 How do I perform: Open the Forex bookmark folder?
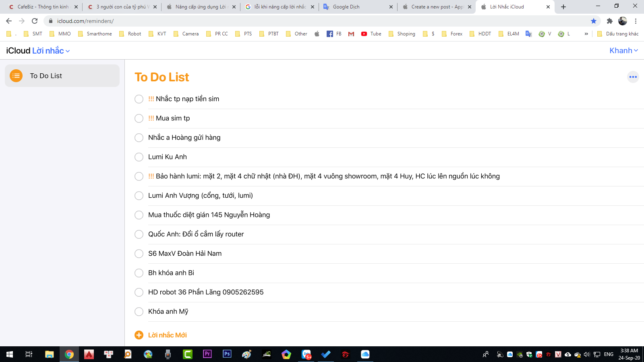tap(452, 34)
